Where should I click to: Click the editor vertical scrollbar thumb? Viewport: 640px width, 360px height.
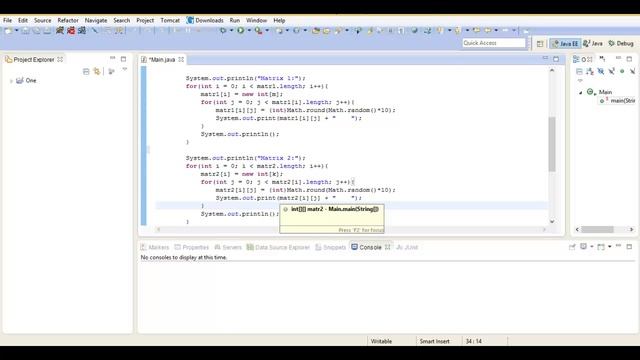pyautogui.click(x=552, y=144)
